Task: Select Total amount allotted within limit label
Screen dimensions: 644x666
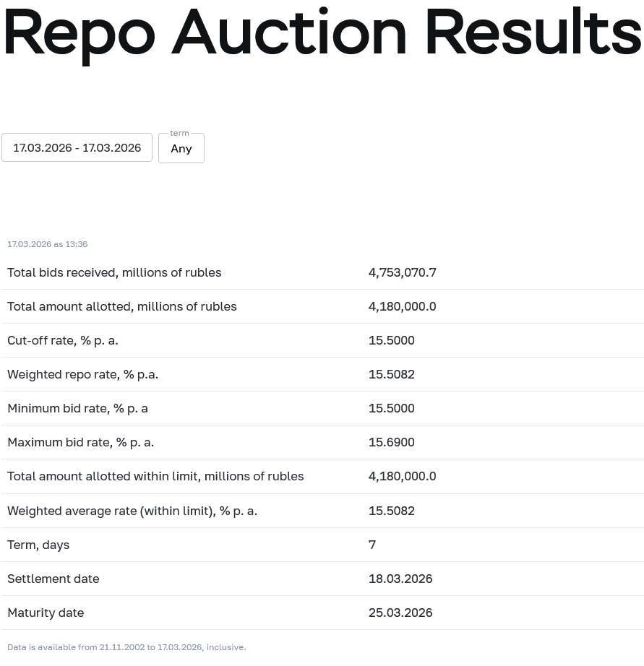Action: tap(155, 476)
